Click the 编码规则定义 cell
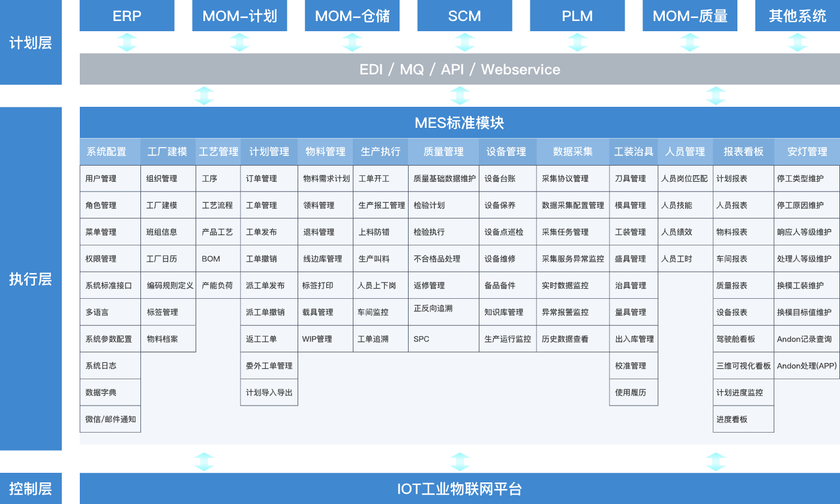 169,286
